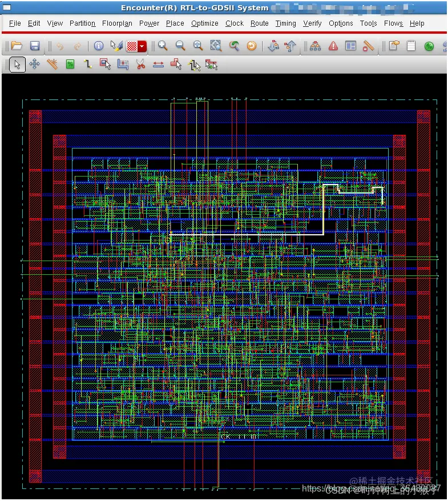Open the attribute editor info icon
Screen dimensions: 448x501
99,46
